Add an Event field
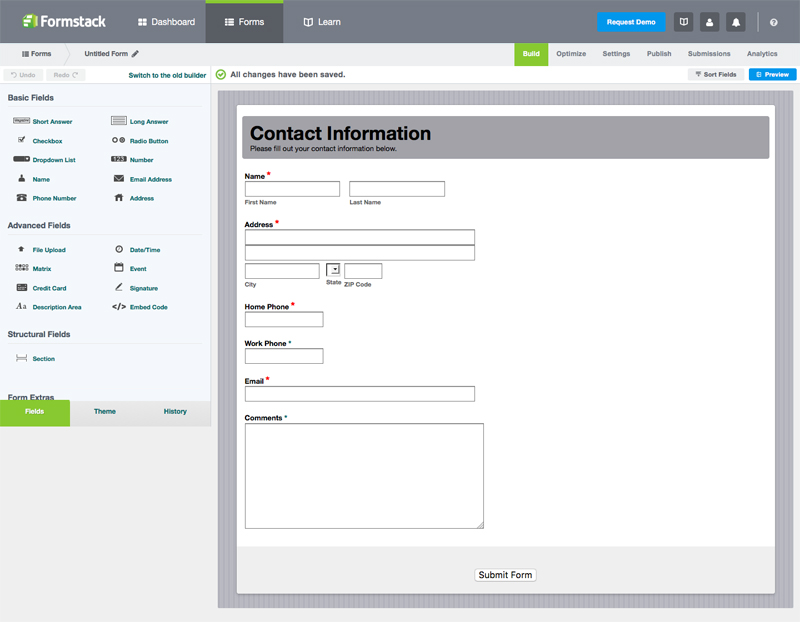Image resolution: width=800 pixels, height=622 pixels. point(130,268)
